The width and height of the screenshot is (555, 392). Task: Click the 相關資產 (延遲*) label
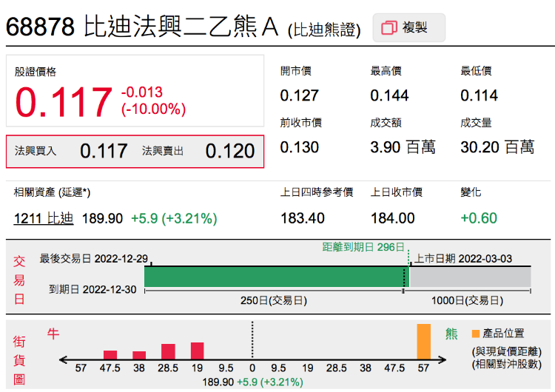[x=52, y=192]
